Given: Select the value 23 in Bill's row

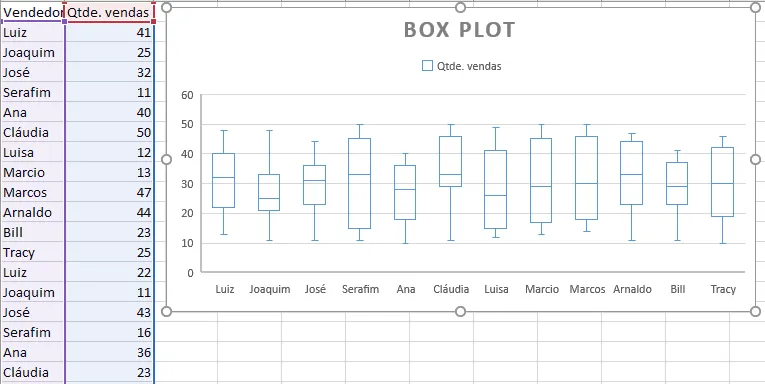Looking at the screenshot, I should (x=109, y=232).
